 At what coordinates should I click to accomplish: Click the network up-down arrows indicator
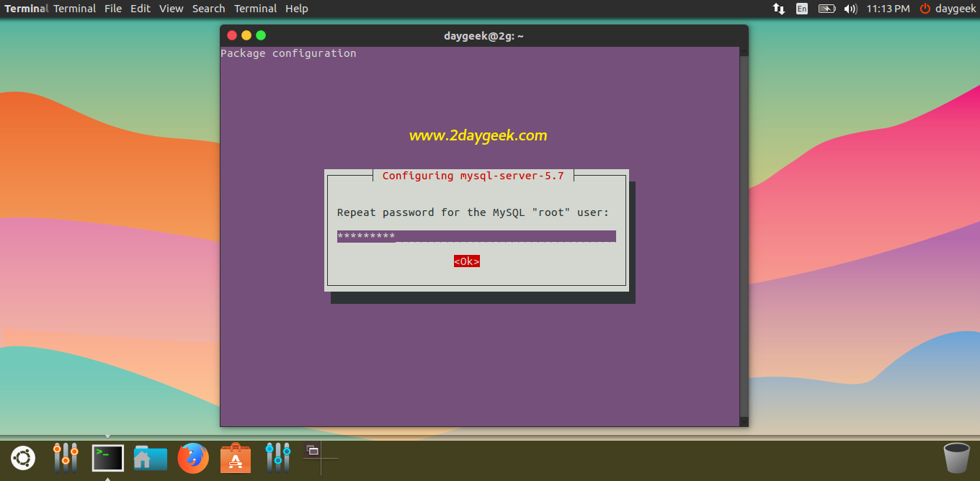click(x=778, y=9)
